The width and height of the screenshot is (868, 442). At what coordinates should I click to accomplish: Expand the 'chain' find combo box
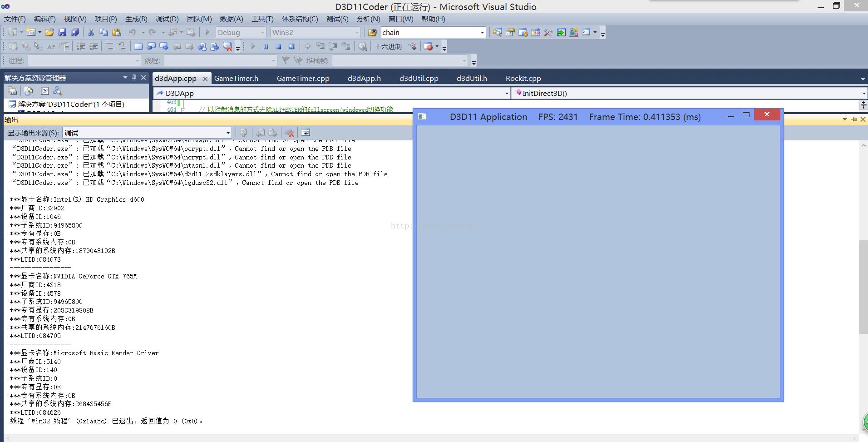(482, 32)
